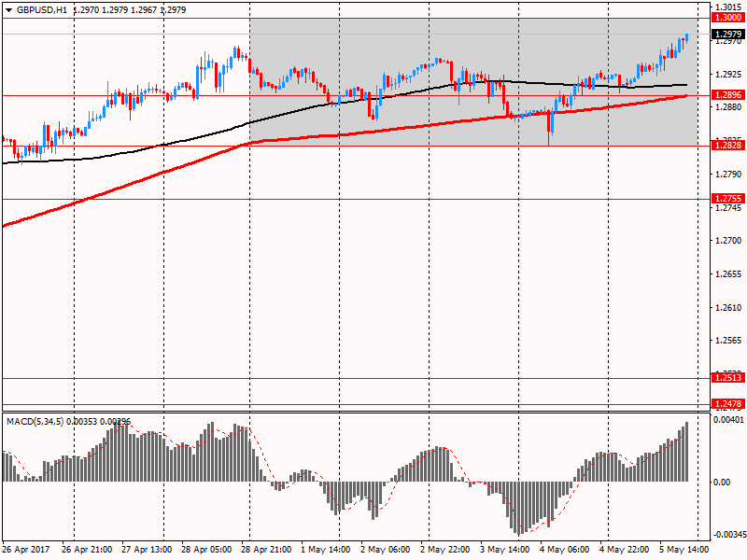Image resolution: width=747 pixels, height=560 pixels.
Task: Select the 0.00401 MACD scale value
Action: (x=728, y=420)
